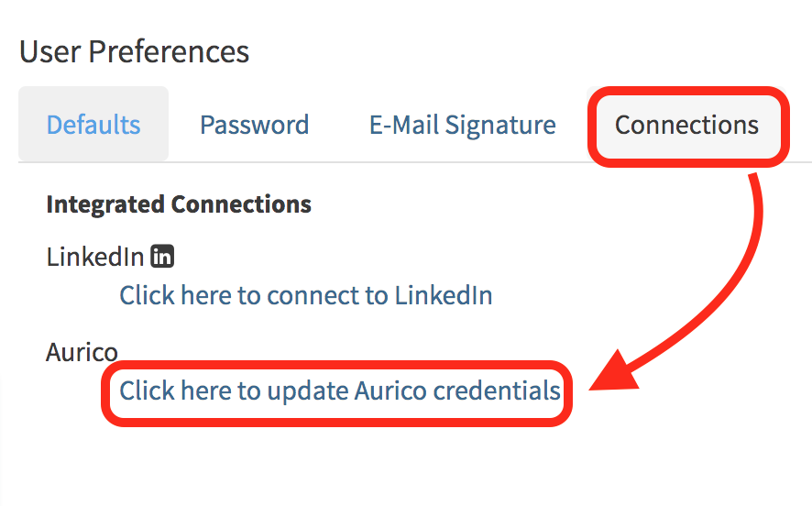Select the E-Mail Signature tab

click(x=462, y=125)
